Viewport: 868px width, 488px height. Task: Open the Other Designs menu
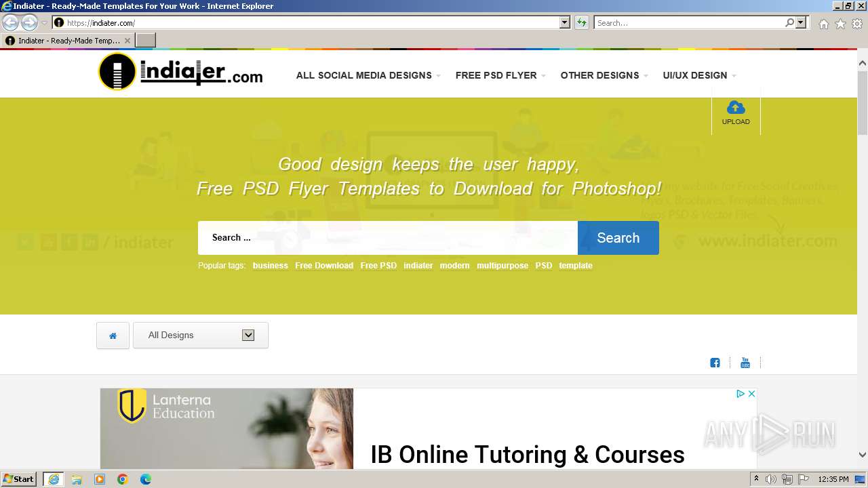point(604,75)
